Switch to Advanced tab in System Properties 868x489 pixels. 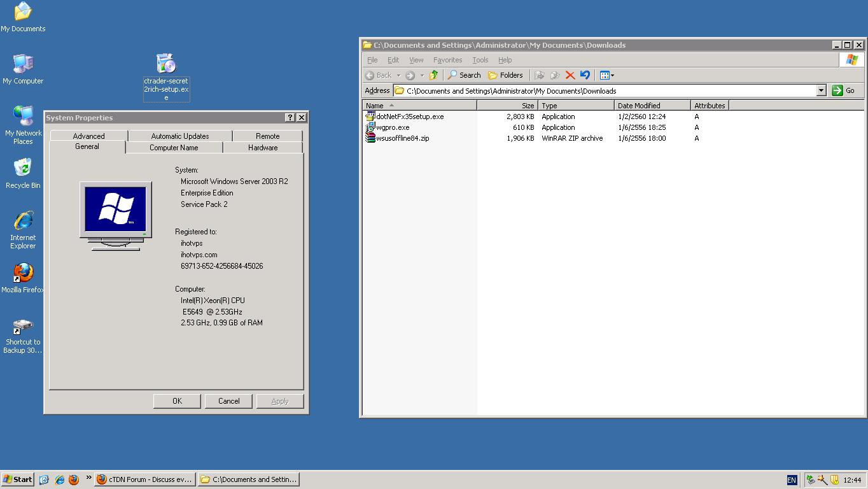coord(88,136)
